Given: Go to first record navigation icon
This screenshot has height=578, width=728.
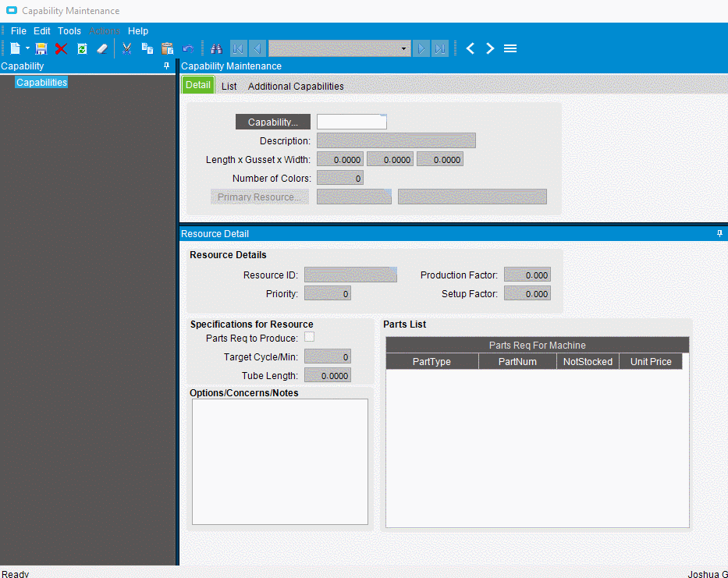Looking at the screenshot, I should pyautogui.click(x=238, y=48).
